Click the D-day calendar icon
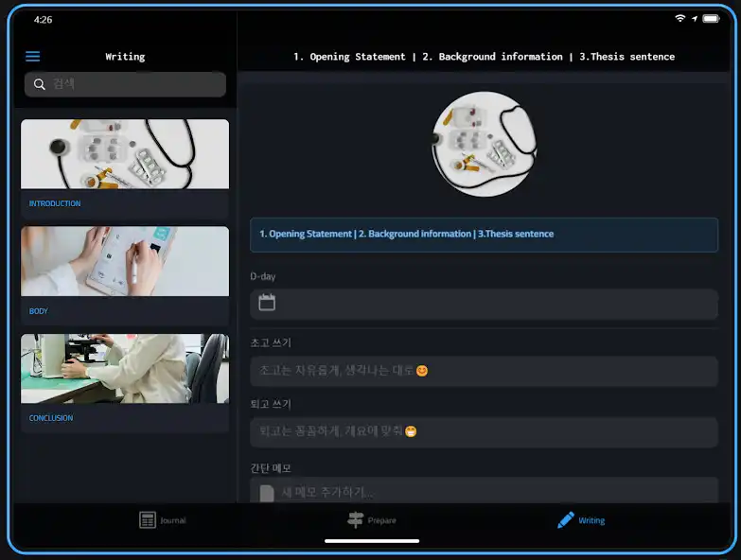The image size is (741, 560). (267, 303)
